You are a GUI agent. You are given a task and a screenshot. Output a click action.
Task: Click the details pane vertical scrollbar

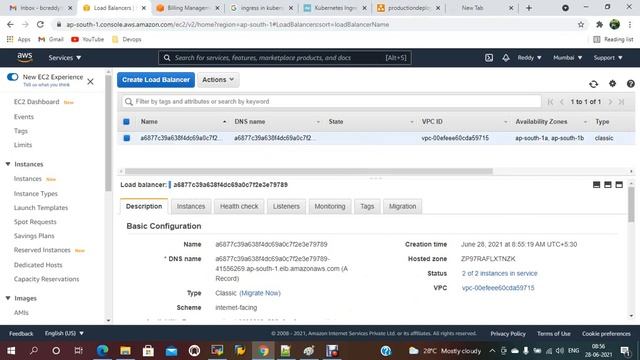tap(631, 204)
